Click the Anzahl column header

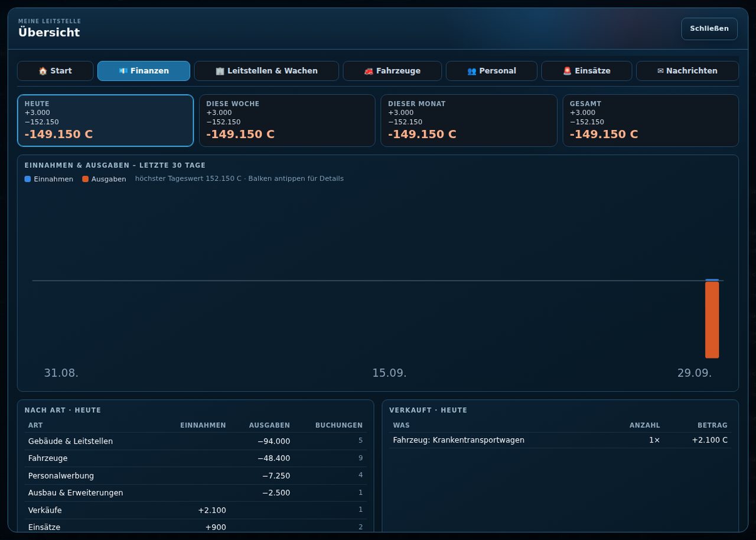645,425
